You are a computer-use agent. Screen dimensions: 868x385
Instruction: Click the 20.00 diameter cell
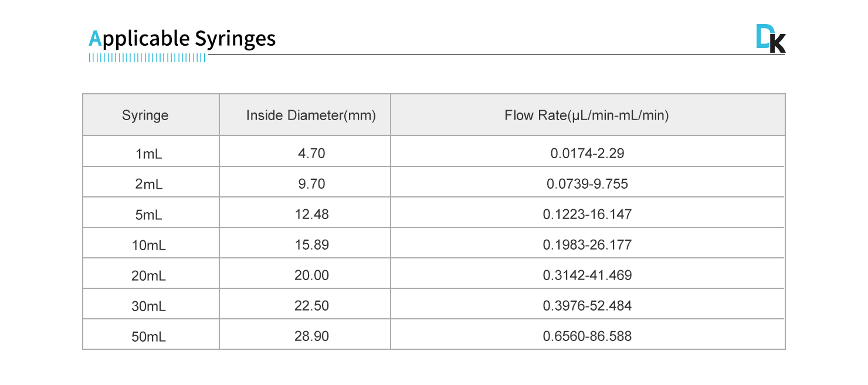tap(311, 275)
